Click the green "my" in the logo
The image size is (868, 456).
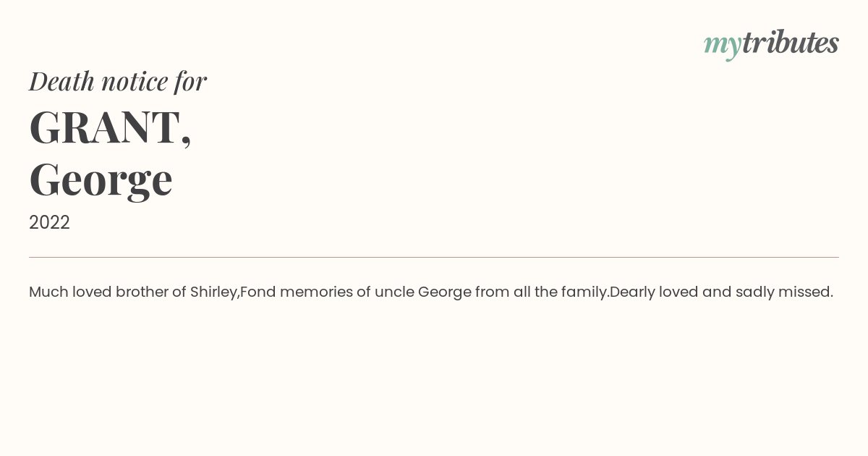pos(722,45)
